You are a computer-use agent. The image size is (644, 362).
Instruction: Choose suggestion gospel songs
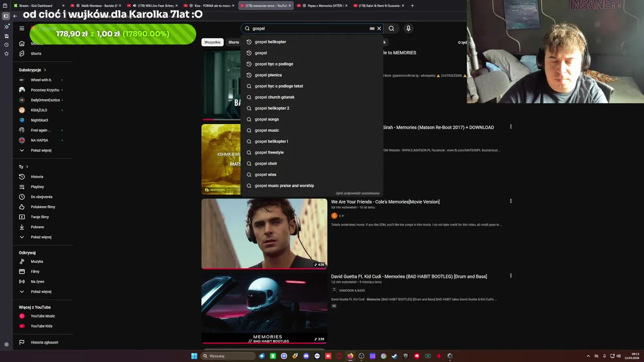[312, 119]
